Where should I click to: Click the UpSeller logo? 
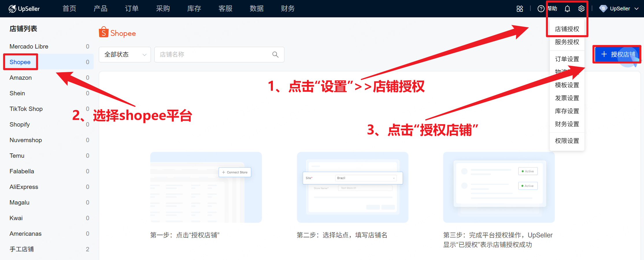point(24,8)
